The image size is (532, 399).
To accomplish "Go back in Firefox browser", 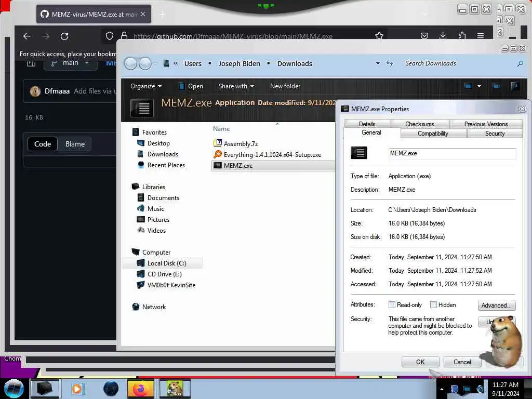I will (27, 36).
